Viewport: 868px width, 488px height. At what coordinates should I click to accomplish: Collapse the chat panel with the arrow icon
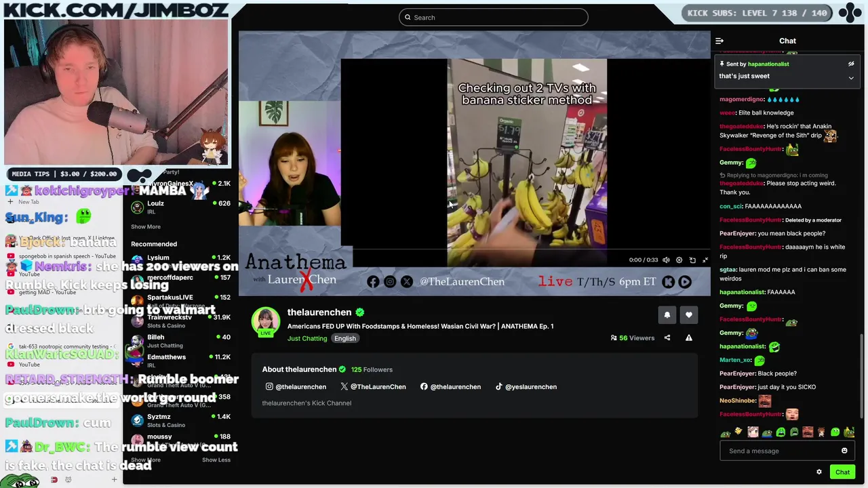click(719, 41)
